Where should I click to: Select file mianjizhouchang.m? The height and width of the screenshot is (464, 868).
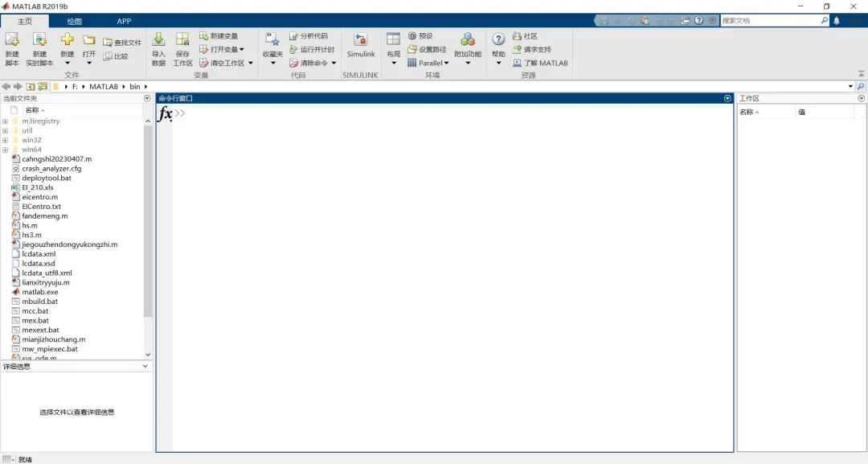pyautogui.click(x=53, y=339)
